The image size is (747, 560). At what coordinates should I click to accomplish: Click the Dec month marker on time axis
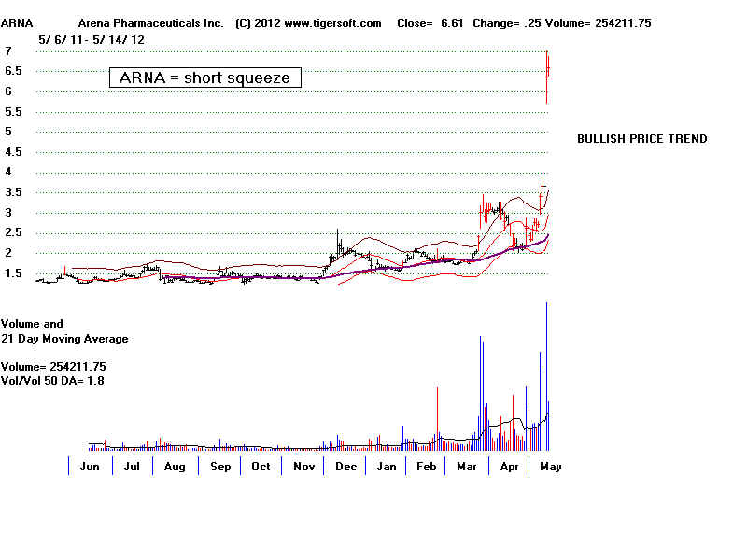(x=345, y=466)
